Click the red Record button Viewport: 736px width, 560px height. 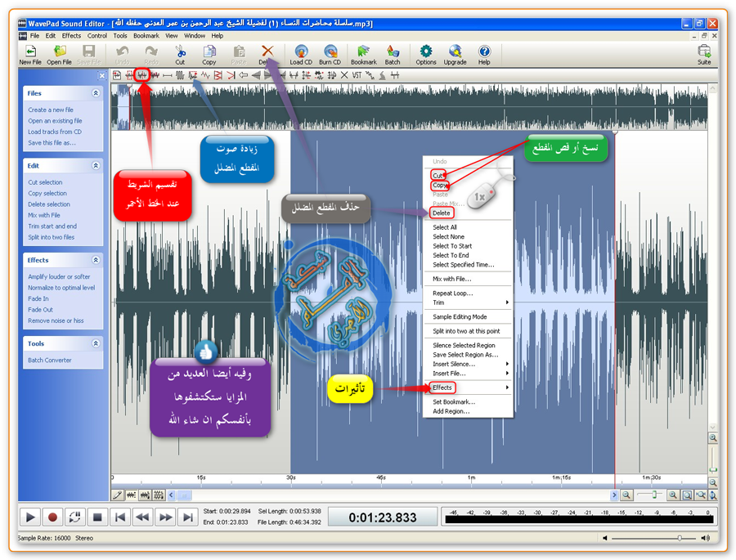coord(52,517)
